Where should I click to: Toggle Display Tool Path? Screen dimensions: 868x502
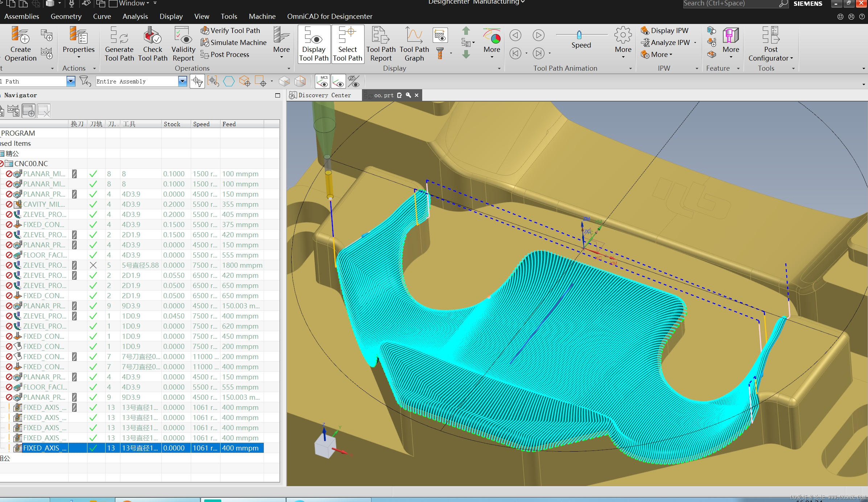pos(314,44)
